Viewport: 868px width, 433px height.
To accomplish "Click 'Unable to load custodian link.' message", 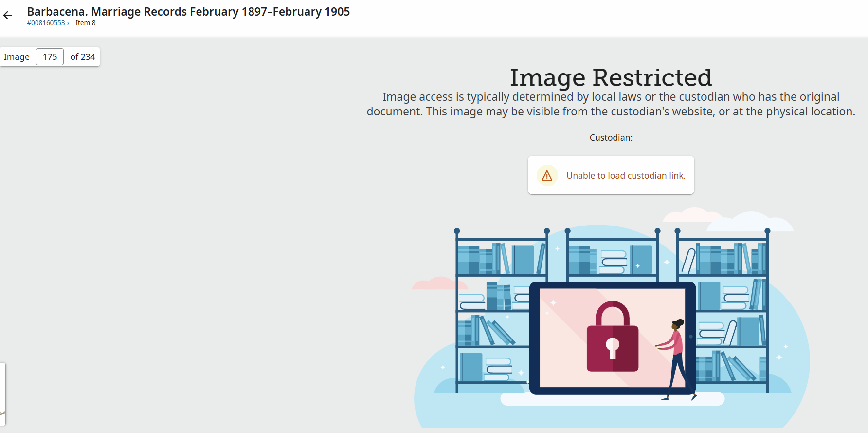I will pos(626,176).
